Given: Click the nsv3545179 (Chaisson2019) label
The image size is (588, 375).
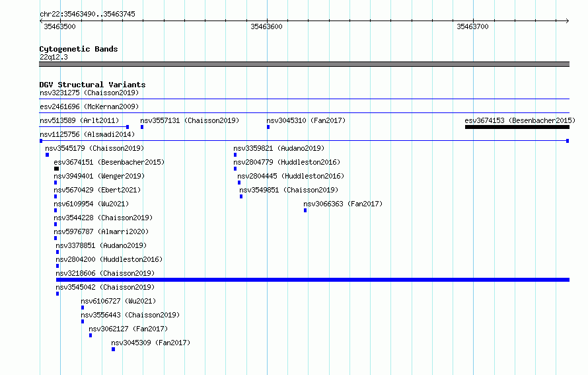Looking at the screenshot, I should point(94,148).
